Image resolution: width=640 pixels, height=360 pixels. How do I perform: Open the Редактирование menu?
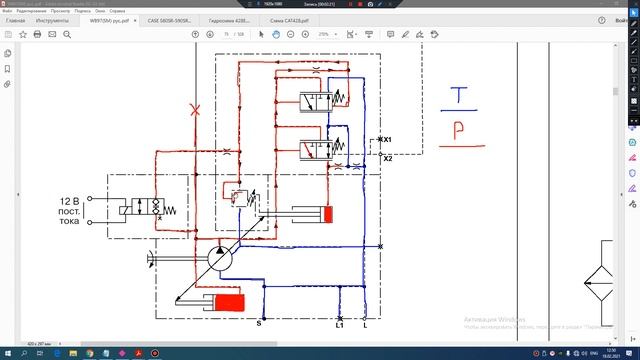click(x=31, y=11)
